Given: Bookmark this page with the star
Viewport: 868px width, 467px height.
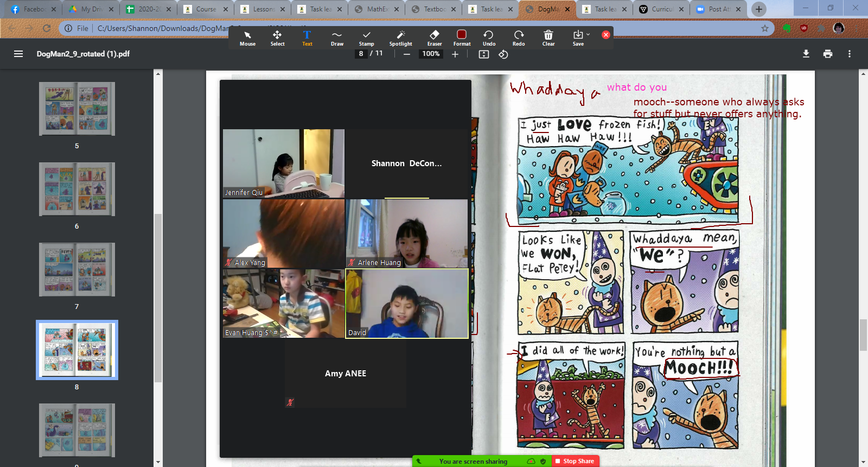Looking at the screenshot, I should (765, 28).
